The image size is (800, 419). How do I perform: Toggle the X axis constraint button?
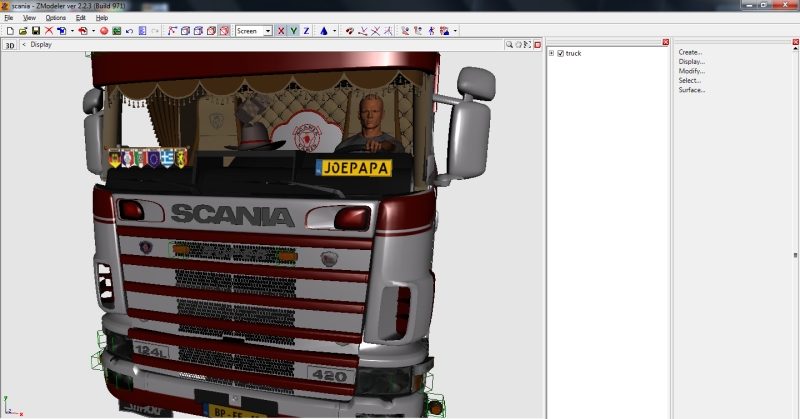coord(280,31)
